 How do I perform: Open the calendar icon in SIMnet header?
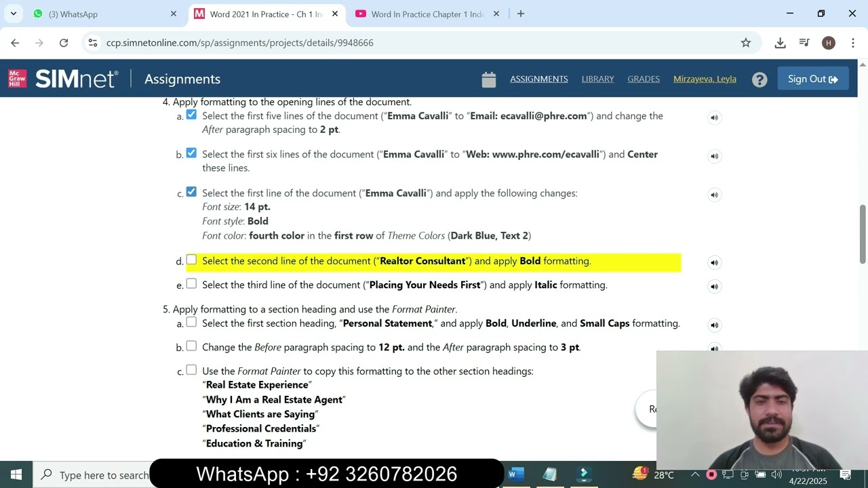point(489,79)
